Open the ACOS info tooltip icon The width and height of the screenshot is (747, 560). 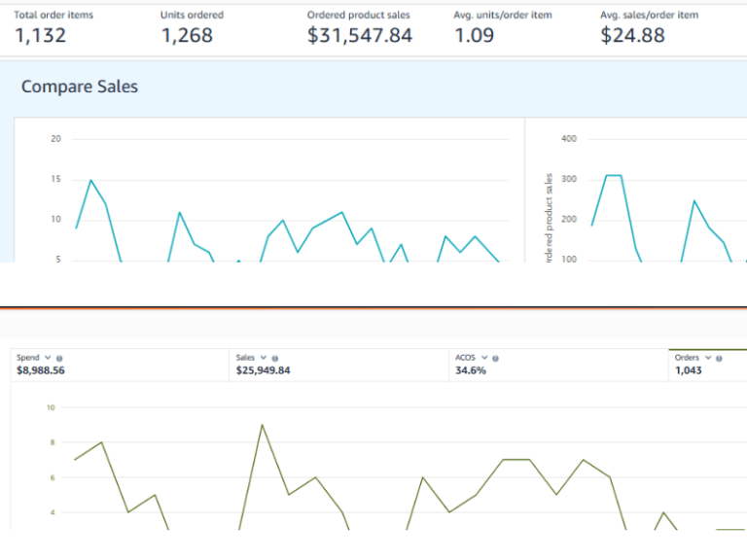(496, 359)
